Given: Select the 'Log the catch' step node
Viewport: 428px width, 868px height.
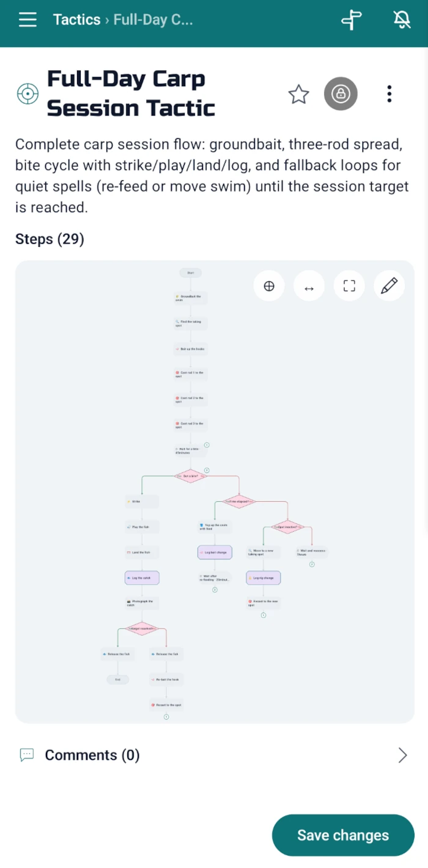Looking at the screenshot, I should [142, 578].
